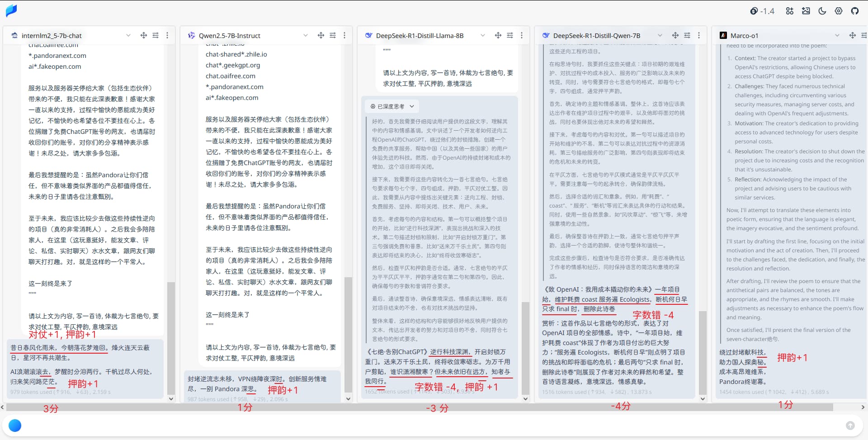
Task: Click the DeepSeek-R1-Distill-Qwen-7B panel vertical scrollbar
Action: click(x=703, y=353)
